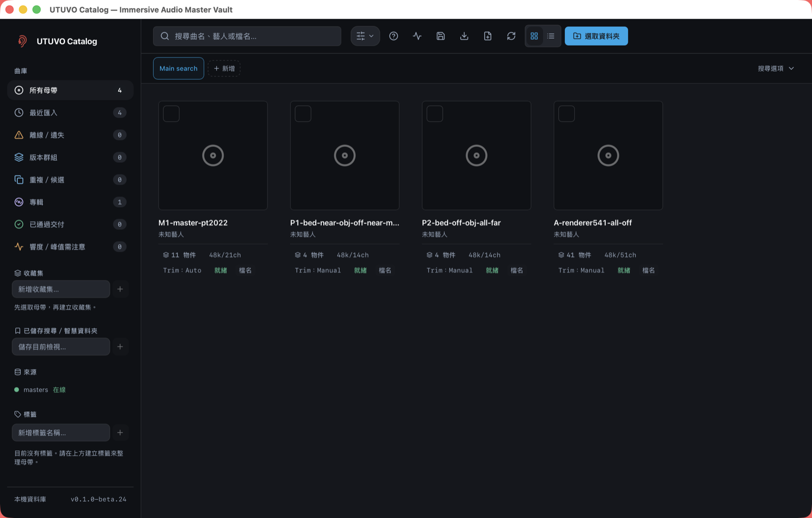Add a new search tab with 新增
The height and width of the screenshot is (518, 812).
click(224, 69)
